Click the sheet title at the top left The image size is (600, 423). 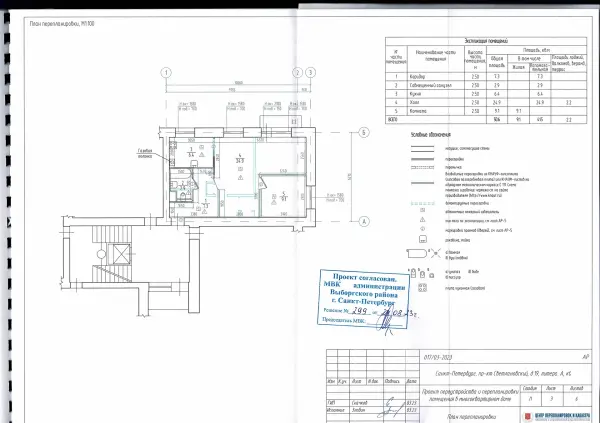62,24
